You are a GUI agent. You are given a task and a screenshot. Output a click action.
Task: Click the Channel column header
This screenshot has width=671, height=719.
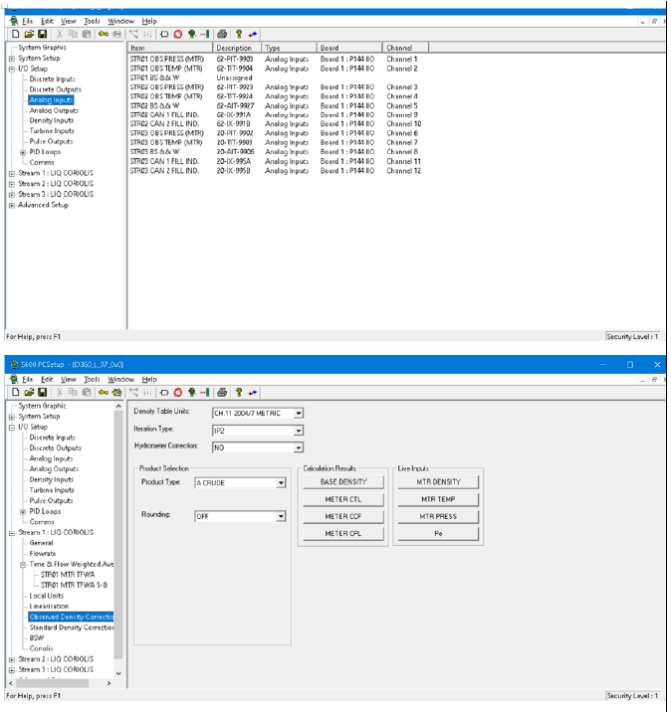click(405, 48)
